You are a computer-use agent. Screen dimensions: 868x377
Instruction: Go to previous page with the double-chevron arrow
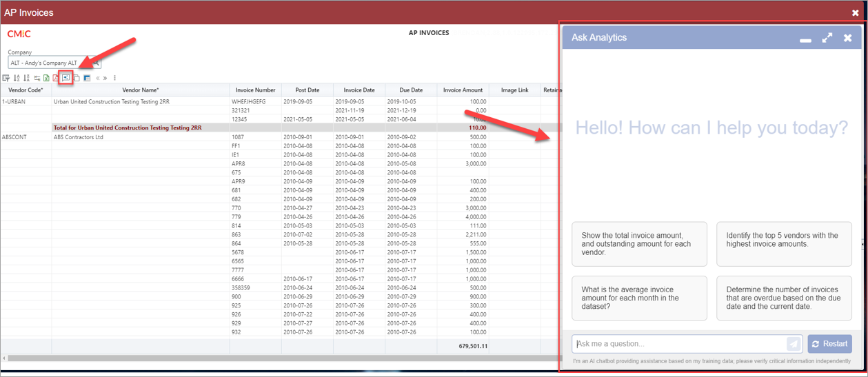pyautogui.click(x=97, y=78)
